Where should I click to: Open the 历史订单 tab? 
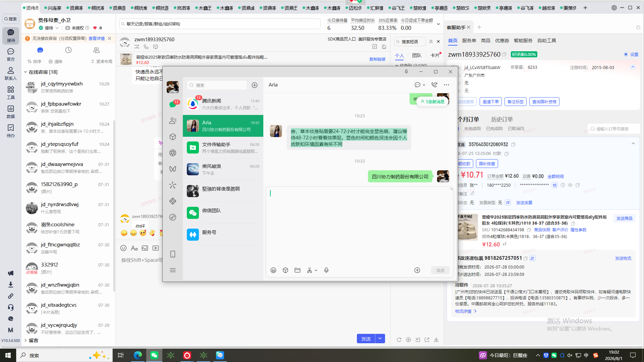(x=502, y=119)
